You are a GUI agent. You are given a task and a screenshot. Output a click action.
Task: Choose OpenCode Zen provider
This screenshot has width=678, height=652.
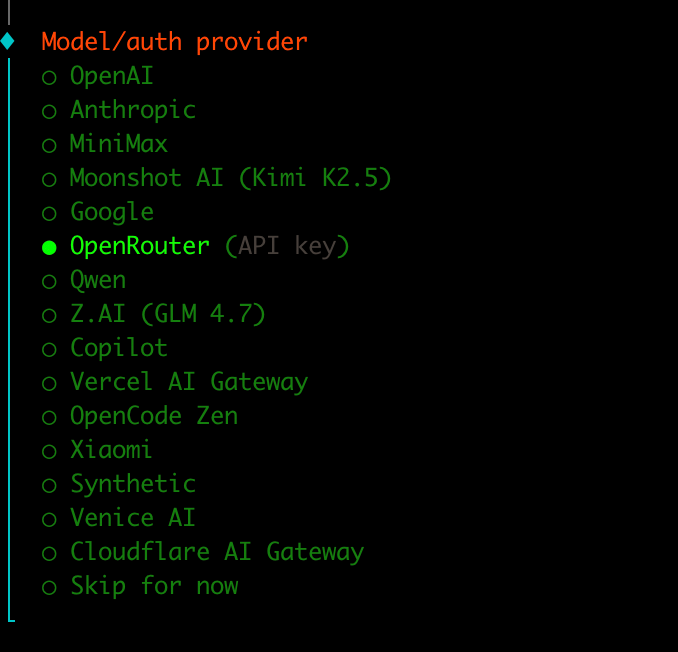[153, 416]
